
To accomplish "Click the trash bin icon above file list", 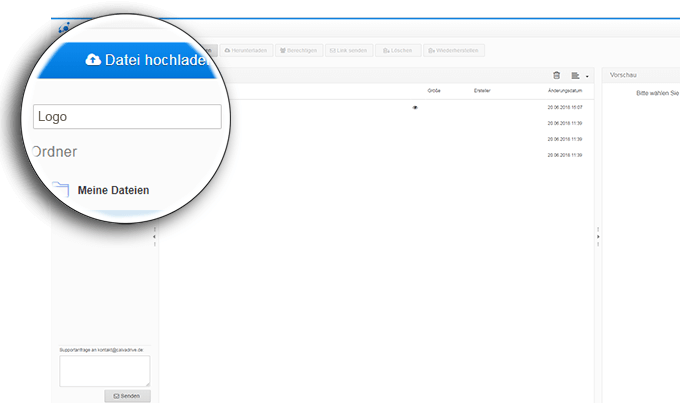I will 557,75.
